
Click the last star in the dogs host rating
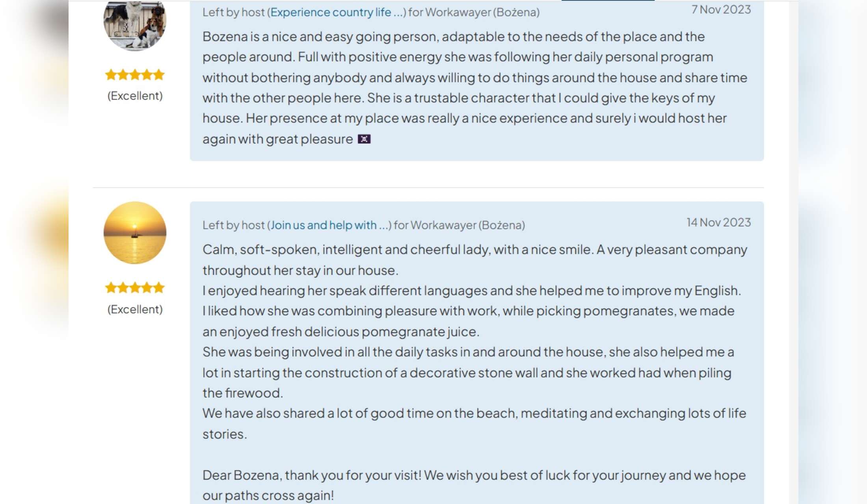tap(159, 75)
